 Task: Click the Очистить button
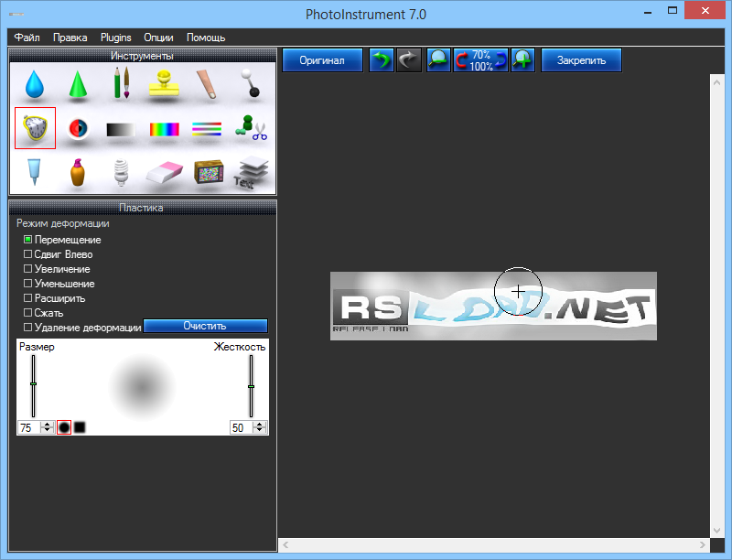click(x=205, y=326)
